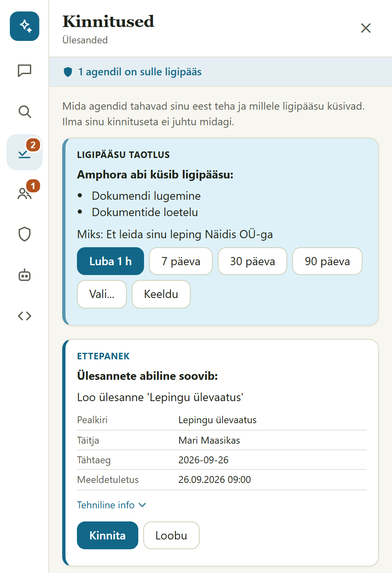
Task: Click 'Dokumentide loetelu' permission item
Action: (x=145, y=212)
